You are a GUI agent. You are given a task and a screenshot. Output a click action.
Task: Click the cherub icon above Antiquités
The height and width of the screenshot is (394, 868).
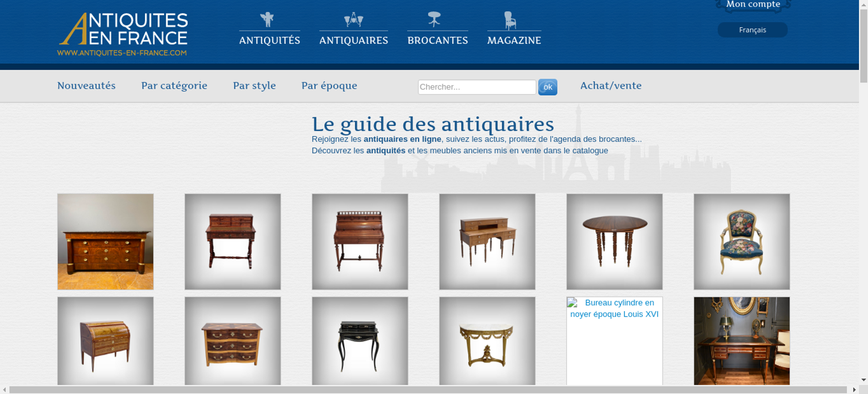[267, 20]
